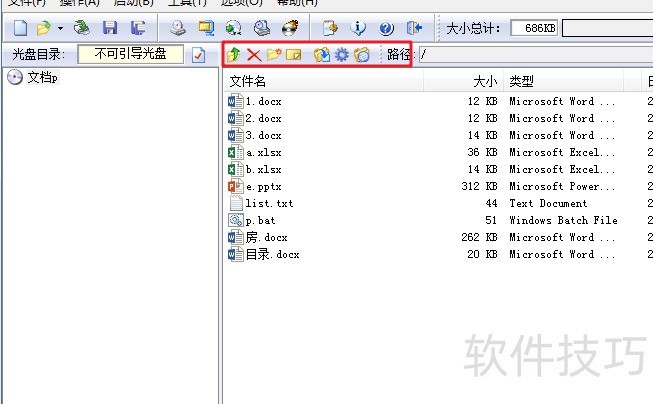Click the 20 KB size cell
This screenshot has height=404, width=653.
tap(482, 254)
